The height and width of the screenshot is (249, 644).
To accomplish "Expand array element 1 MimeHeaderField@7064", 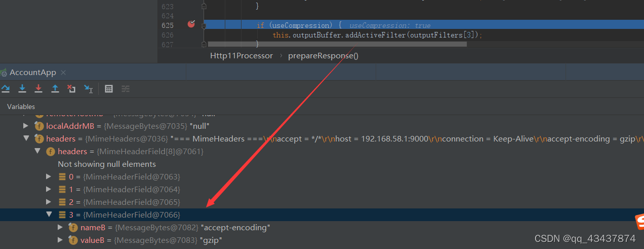I will click(x=49, y=189).
